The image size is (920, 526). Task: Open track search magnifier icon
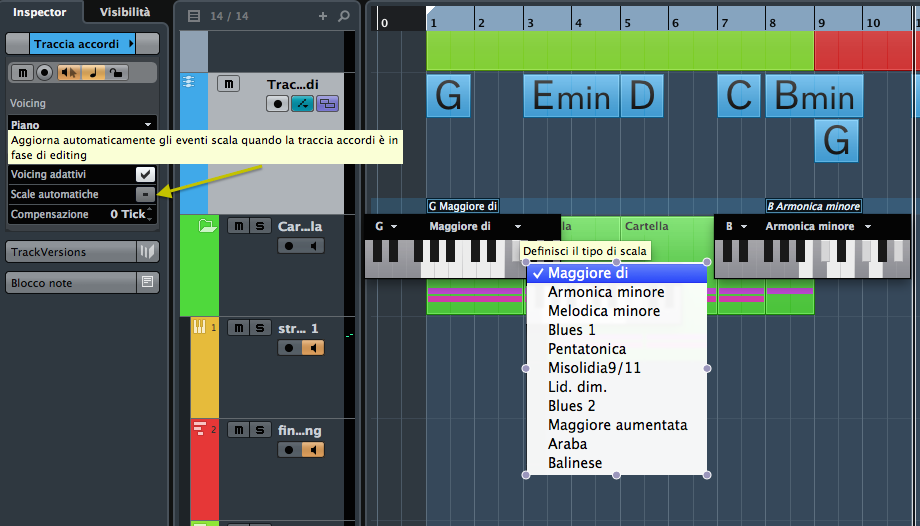[344, 16]
